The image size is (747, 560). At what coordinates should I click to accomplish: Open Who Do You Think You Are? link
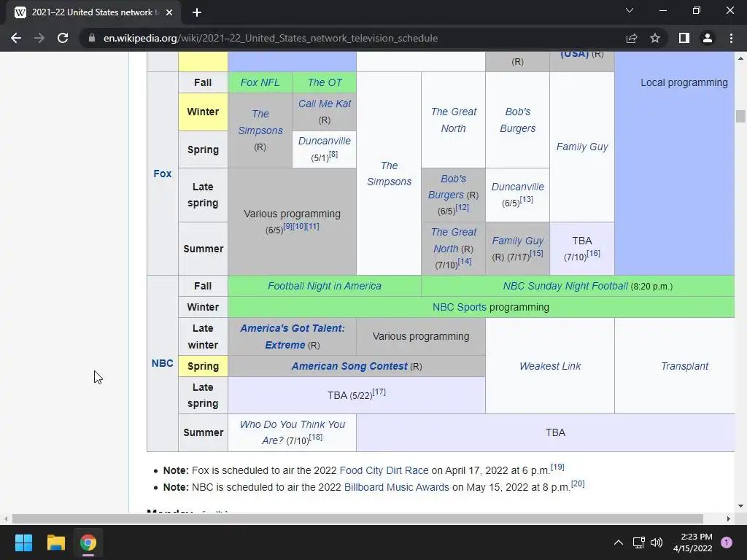292,432
